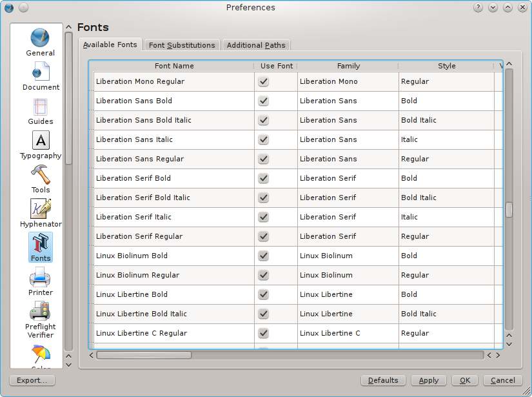Viewport: 532px width, 397px height.
Task: Switch to the Available Fonts tab
Action: [x=110, y=45]
